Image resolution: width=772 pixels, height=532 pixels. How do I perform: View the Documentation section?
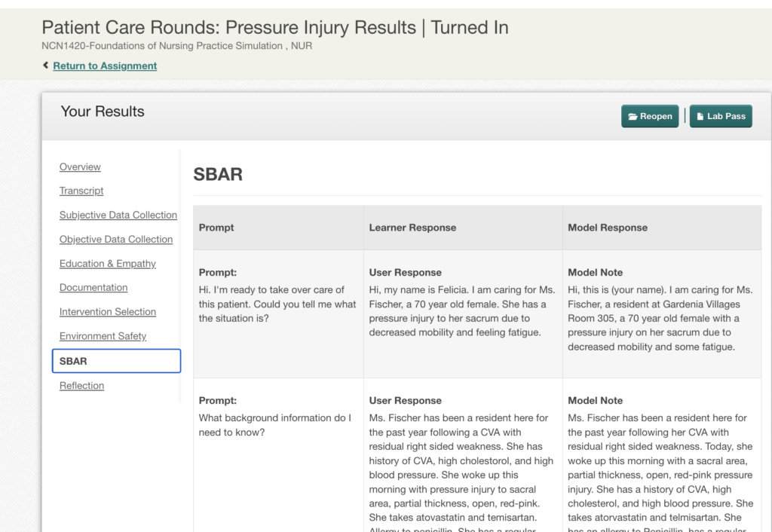pos(93,287)
